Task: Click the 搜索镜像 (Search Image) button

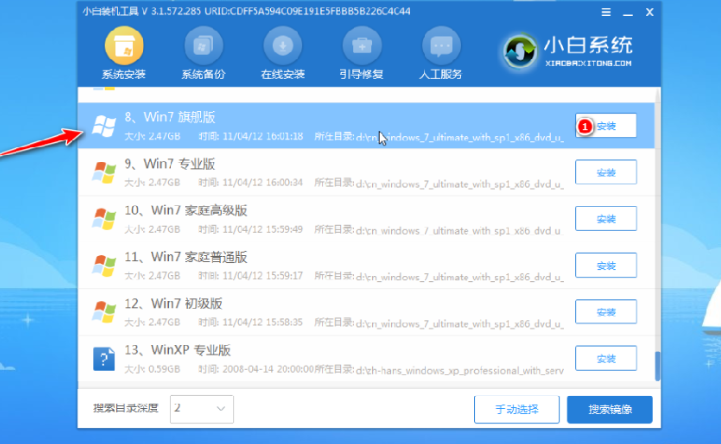Action: tap(609, 408)
